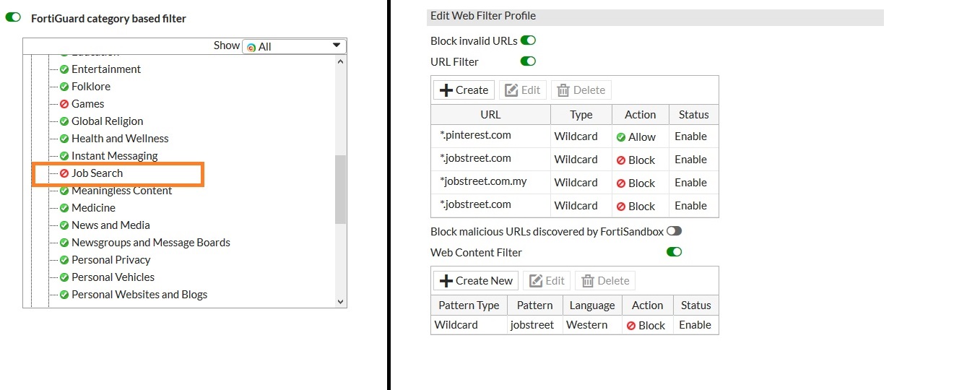
Task: Click the URL Filter Create button
Action: [x=464, y=90]
